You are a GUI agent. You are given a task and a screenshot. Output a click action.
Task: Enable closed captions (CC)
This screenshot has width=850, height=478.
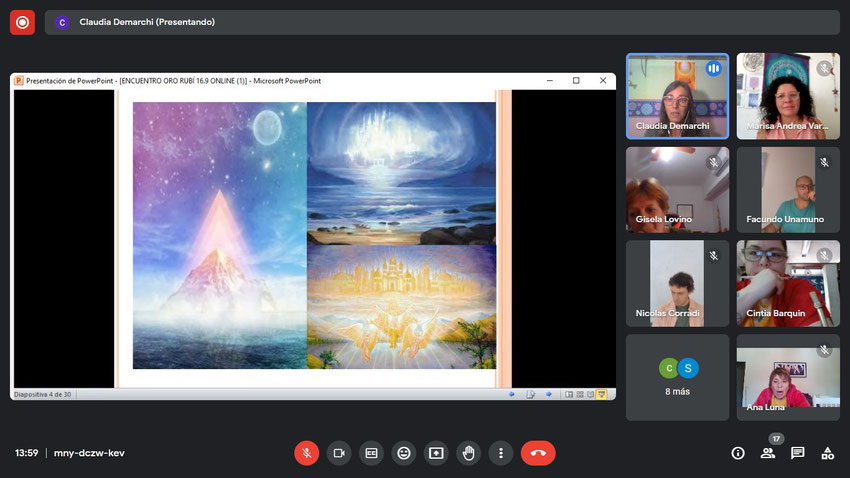tap(371, 453)
